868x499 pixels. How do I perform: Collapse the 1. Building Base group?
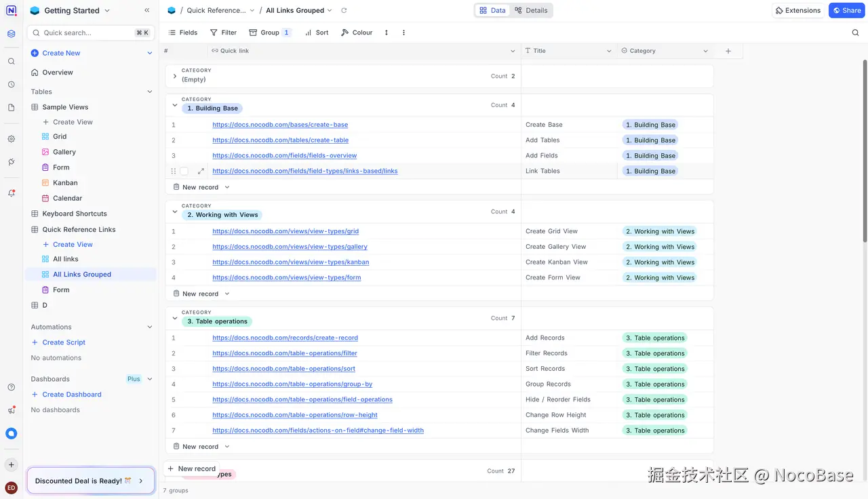[x=175, y=105]
